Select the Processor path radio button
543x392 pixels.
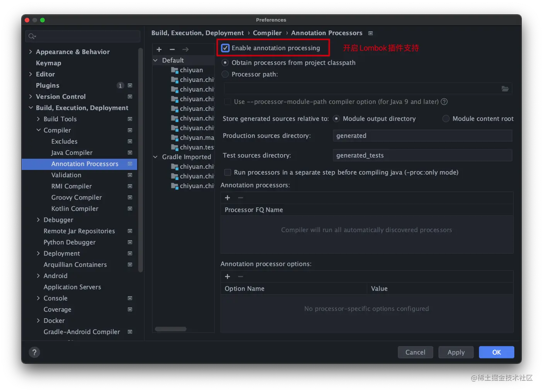225,74
